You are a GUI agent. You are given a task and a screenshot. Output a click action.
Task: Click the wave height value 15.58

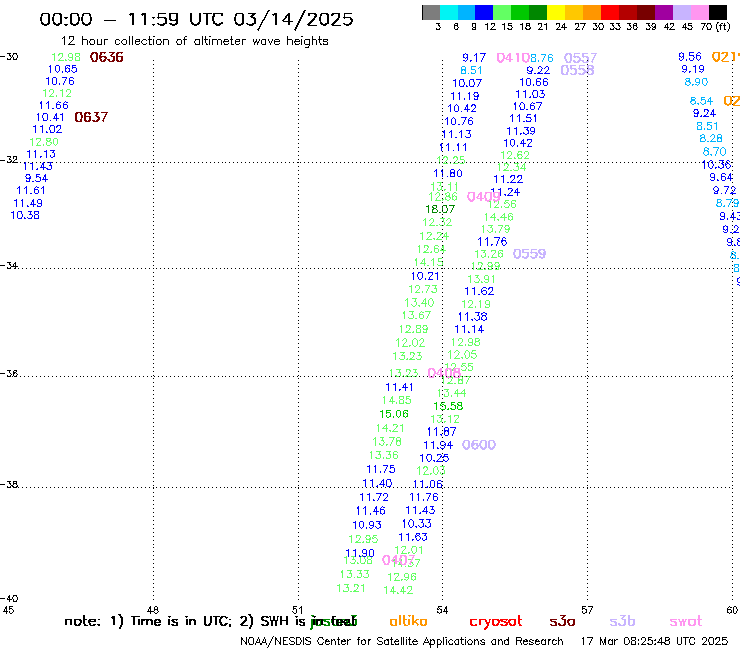pyautogui.click(x=448, y=406)
